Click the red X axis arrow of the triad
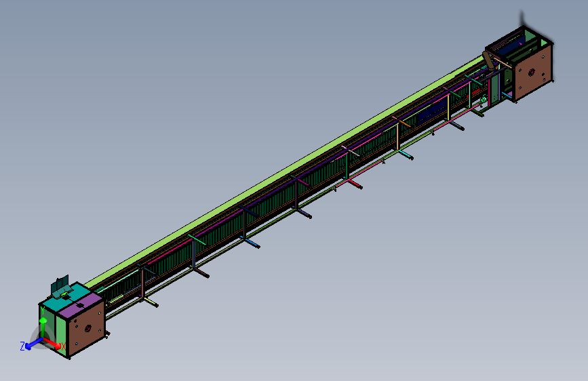The height and width of the screenshot is (381, 588). [53, 343]
